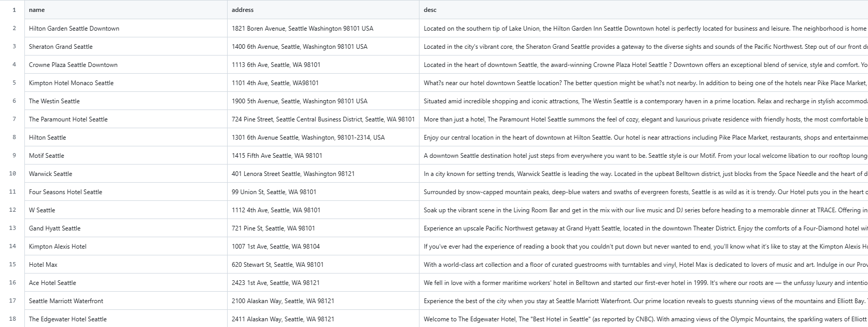This screenshot has width=868, height=327.
Task: Click address 1101 4th Ave cell
Action: coord(323,83)
